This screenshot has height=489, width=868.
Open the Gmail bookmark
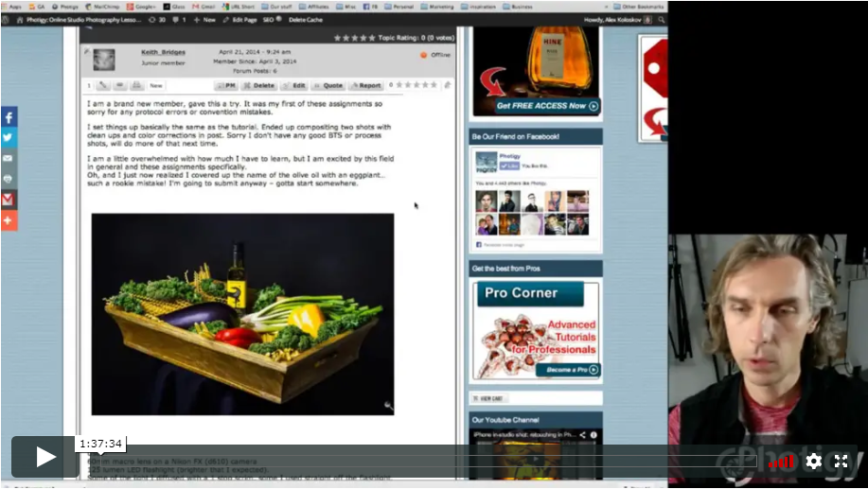pyautogui.click(x=204, y=7)
